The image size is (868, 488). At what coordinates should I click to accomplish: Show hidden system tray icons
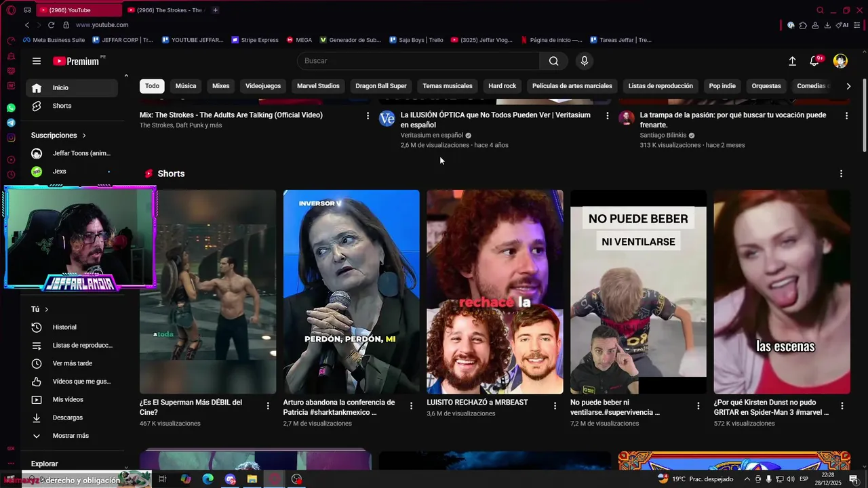[747, 479]
